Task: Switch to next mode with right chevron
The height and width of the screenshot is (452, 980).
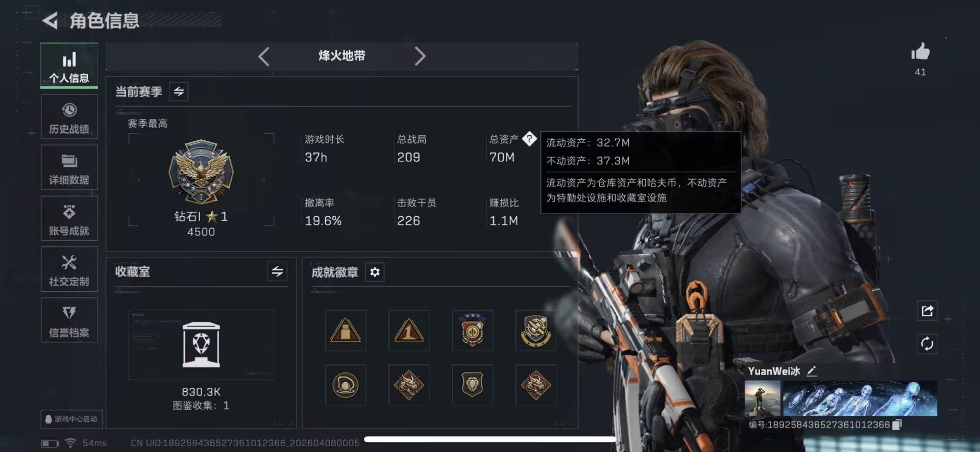Action: coord(420,56)
